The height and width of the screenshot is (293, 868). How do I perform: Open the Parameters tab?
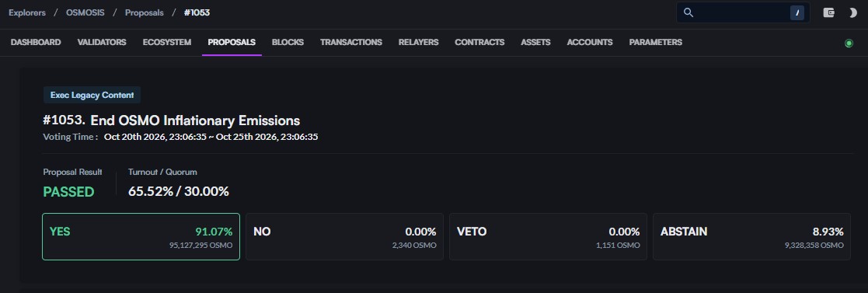(655, 42)
